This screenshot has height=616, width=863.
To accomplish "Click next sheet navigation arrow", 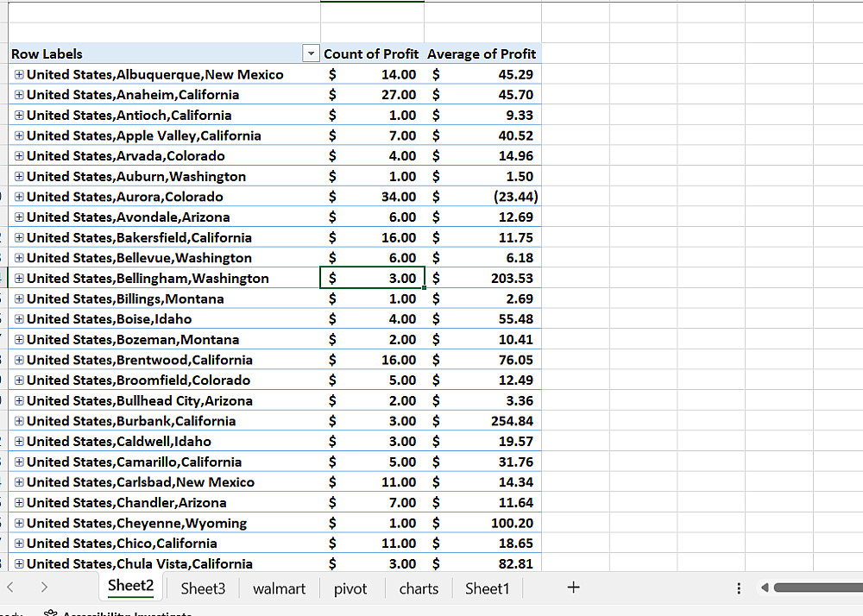I will 45,588.
